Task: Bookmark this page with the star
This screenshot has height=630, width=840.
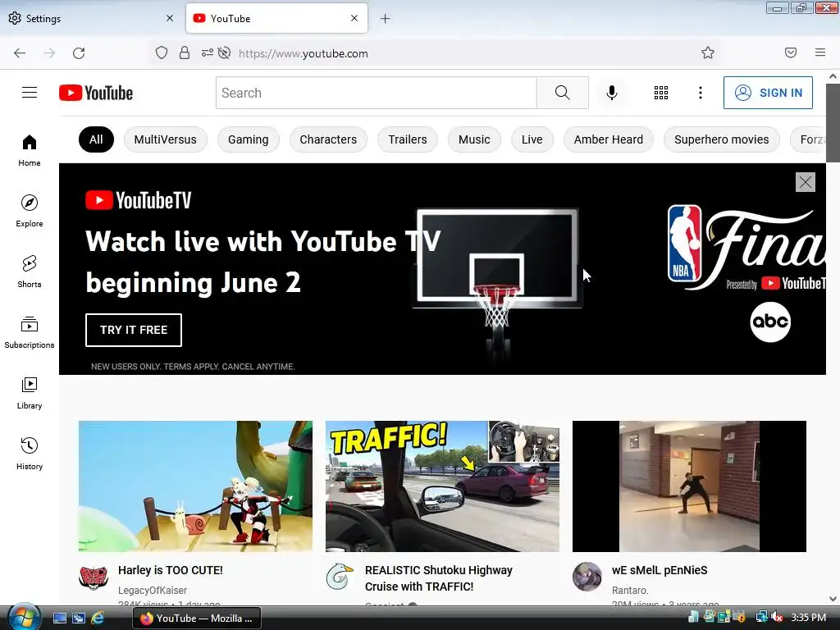Action: pyautogui.click(x=708, y=52)
